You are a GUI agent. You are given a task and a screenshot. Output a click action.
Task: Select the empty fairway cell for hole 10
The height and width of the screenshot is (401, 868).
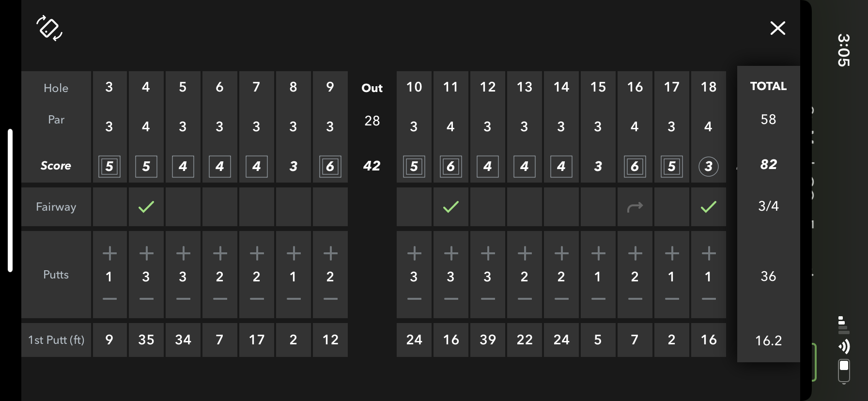[414, 207]
